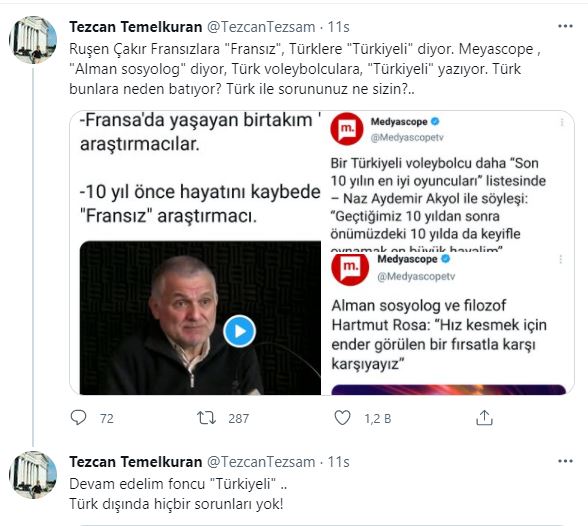Open Tezcan Temelkuran name link in first tweet
588x526 pixels.
pos(136,27)
